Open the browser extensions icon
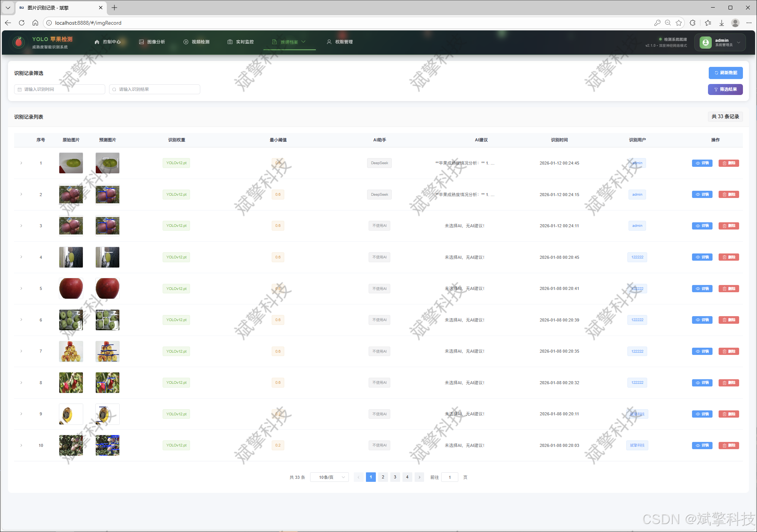Screen dimensions: 757x532 (x=693, y=23)
